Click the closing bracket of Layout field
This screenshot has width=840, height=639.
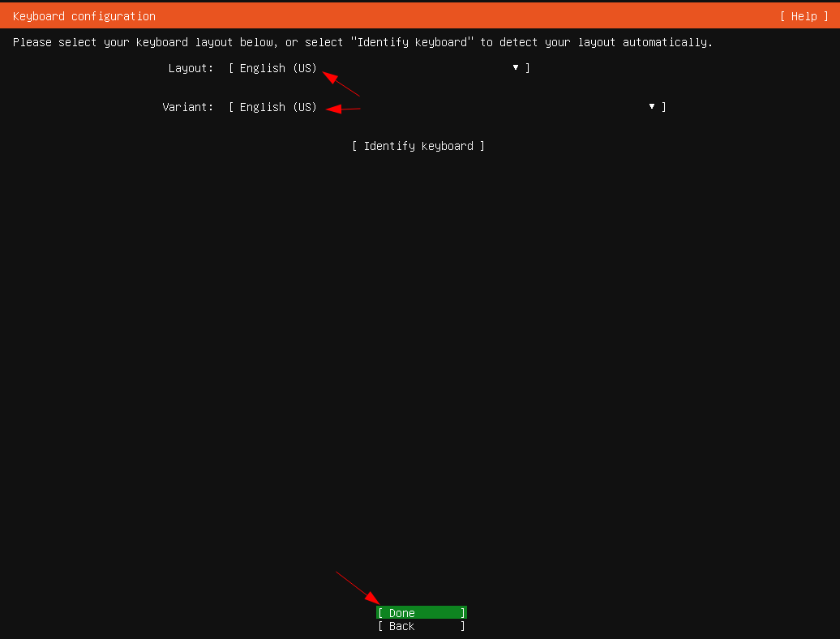pos(528,68)
